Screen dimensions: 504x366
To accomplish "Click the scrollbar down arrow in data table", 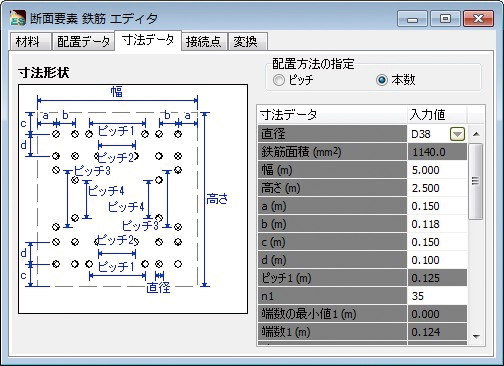I will tap(476, 337).
